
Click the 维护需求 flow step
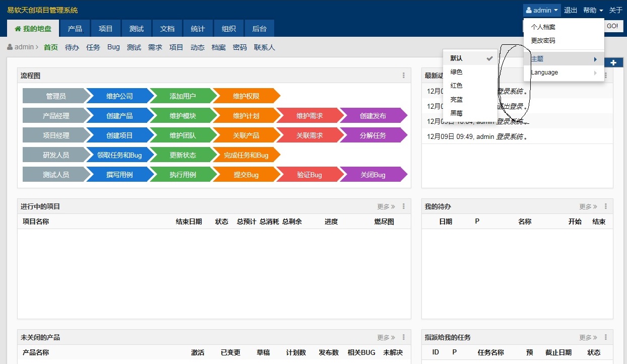tap(309, 115)
